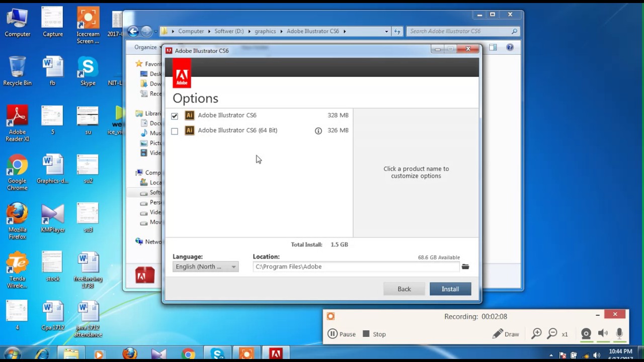Select the Adobe Illustrator CS6 (64 Bit) product name
Screen dimensions: 644x362
237,130
